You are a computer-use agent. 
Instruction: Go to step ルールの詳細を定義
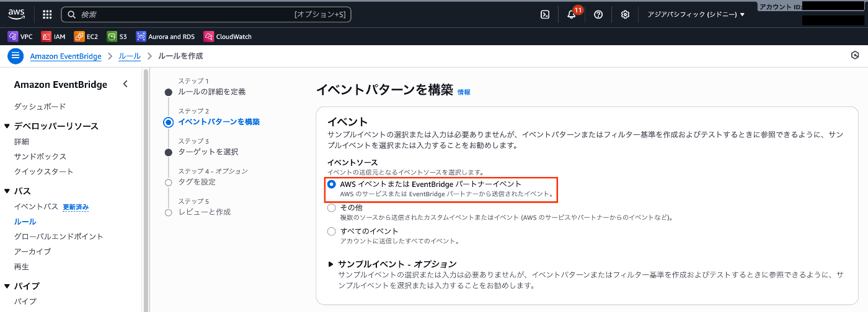click(x=212, y=92)
